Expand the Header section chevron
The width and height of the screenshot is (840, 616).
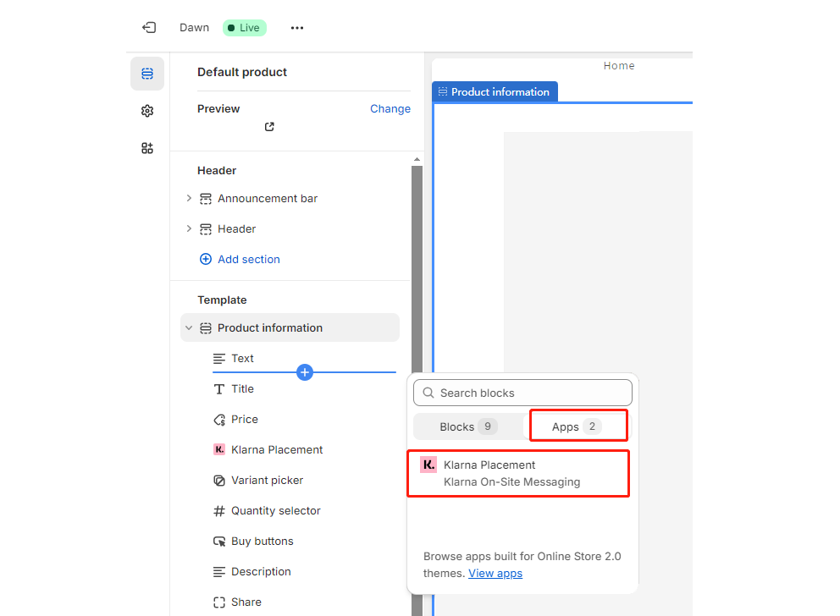(x=189, y=229)
